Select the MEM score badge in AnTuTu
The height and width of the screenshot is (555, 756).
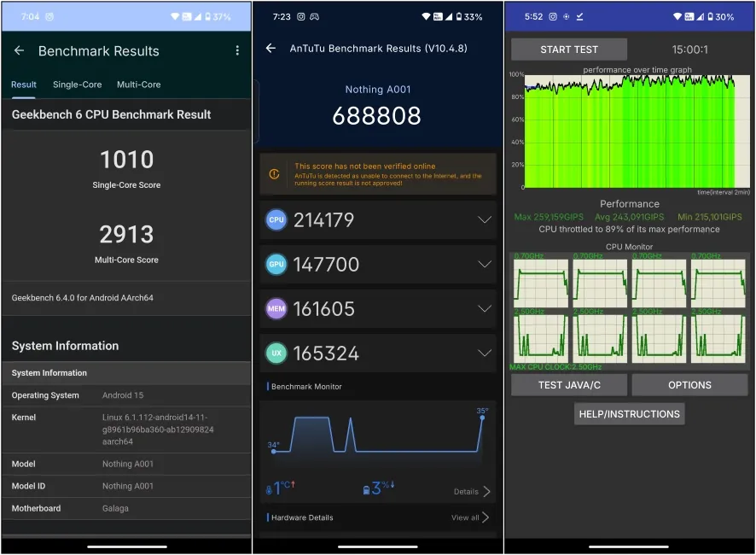[x=276, y=308]
